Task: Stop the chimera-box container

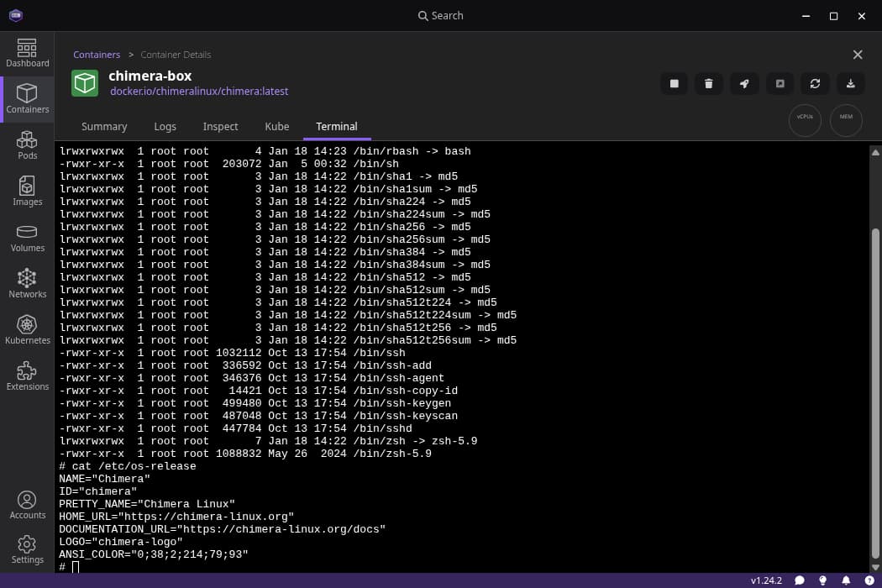Action: [x=674, y=84]
